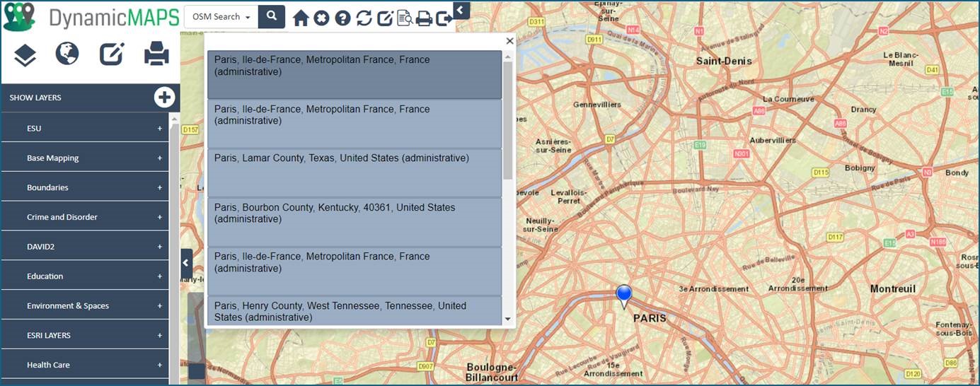Click the results list scrollbar thumb
The width and height of the screenshot is (980, 386).
(x=507, y=120)
